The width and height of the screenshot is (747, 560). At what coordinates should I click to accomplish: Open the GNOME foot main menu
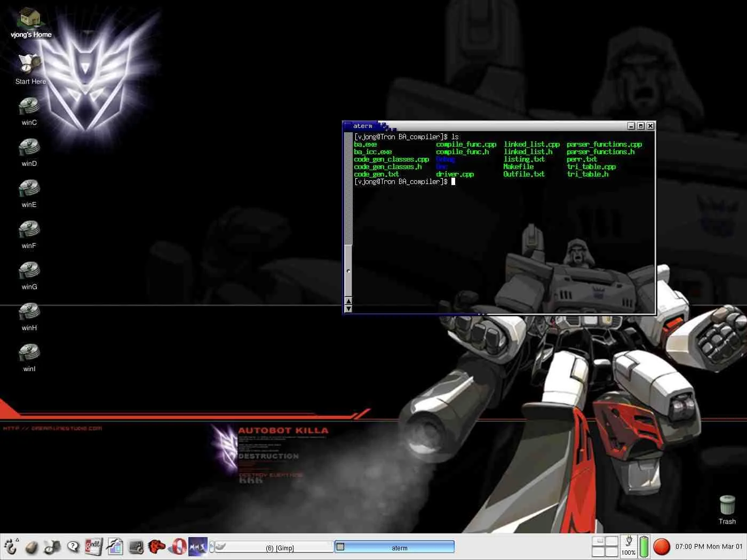tap(10, 547)
